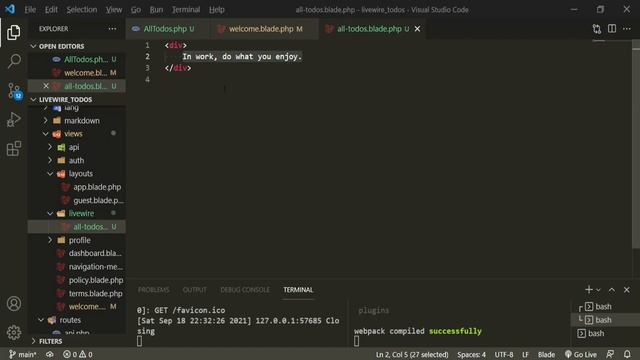Switch to the welcome.blade.php editor tab
The image size is (640, 360).
coord(264,29)
